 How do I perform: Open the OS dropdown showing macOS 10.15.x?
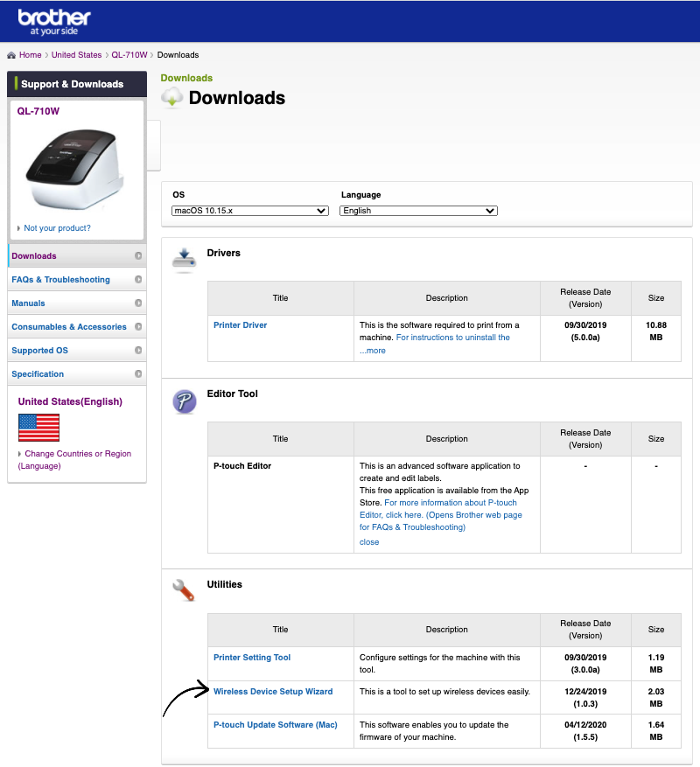[x=250, y=211]
